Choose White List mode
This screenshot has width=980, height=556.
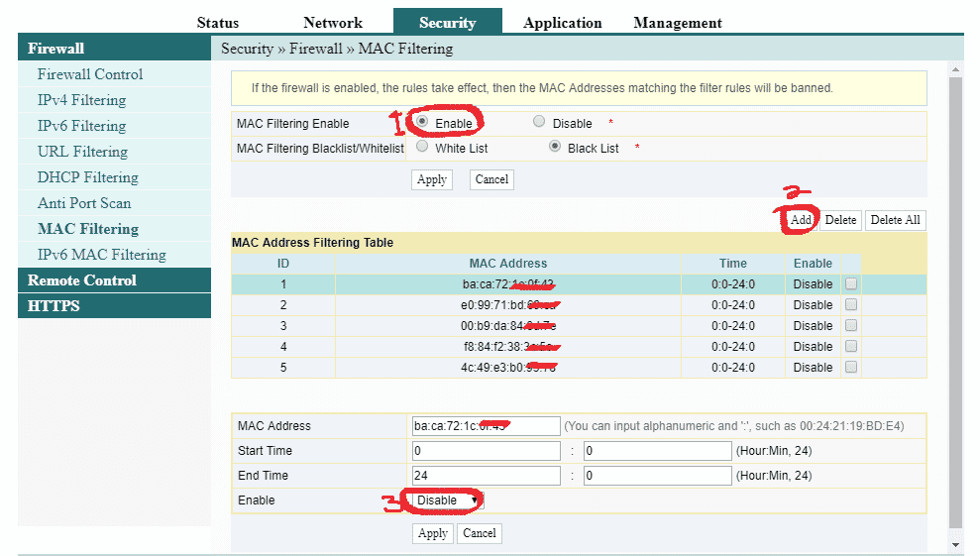tap(422, 147)
